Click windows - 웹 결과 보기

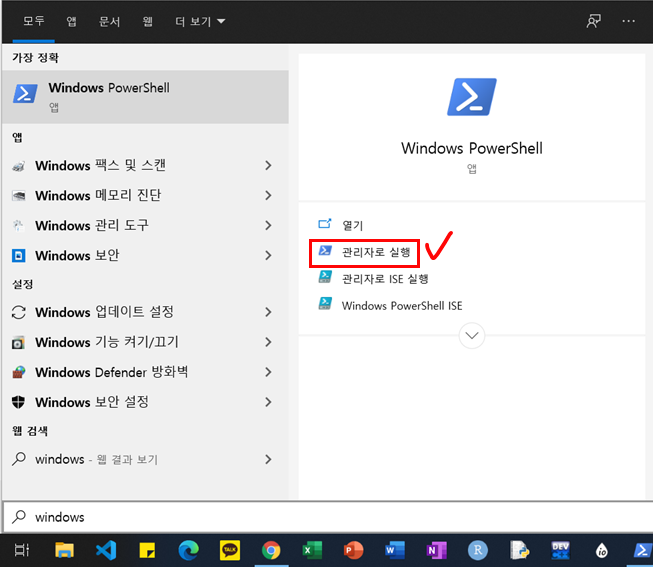click(x=97, y=460)
